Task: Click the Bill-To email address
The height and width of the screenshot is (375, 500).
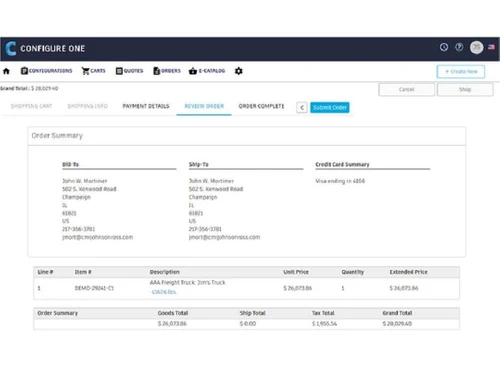Action: tap(97, 237)
